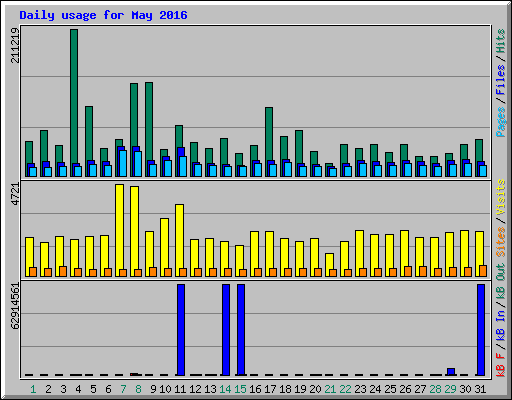Click the Sites legend label
This screenshot has width=512, height=400.
click(500, 242)
